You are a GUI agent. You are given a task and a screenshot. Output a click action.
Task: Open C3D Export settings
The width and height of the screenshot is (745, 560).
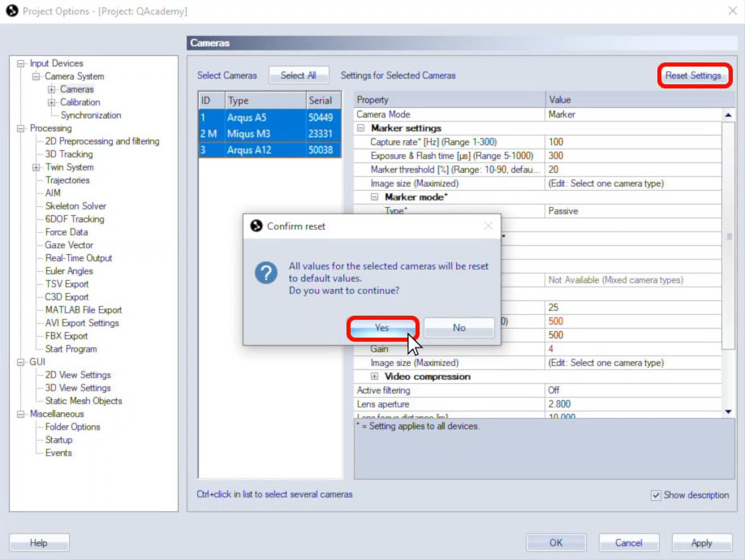pyautogui.click(x=67, y=297)
